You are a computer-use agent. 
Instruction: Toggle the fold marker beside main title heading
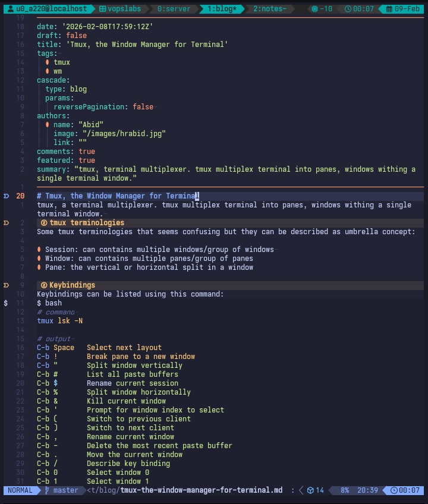[6, 196]
